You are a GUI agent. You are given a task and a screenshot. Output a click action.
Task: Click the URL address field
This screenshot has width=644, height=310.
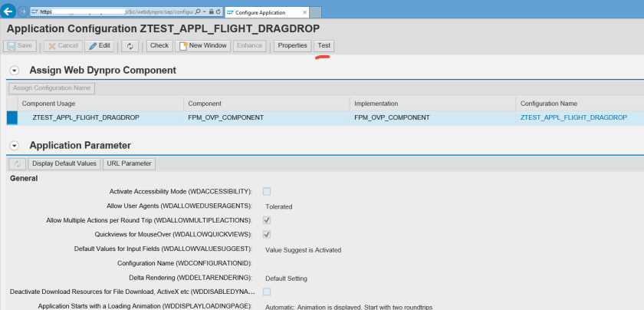116,12
